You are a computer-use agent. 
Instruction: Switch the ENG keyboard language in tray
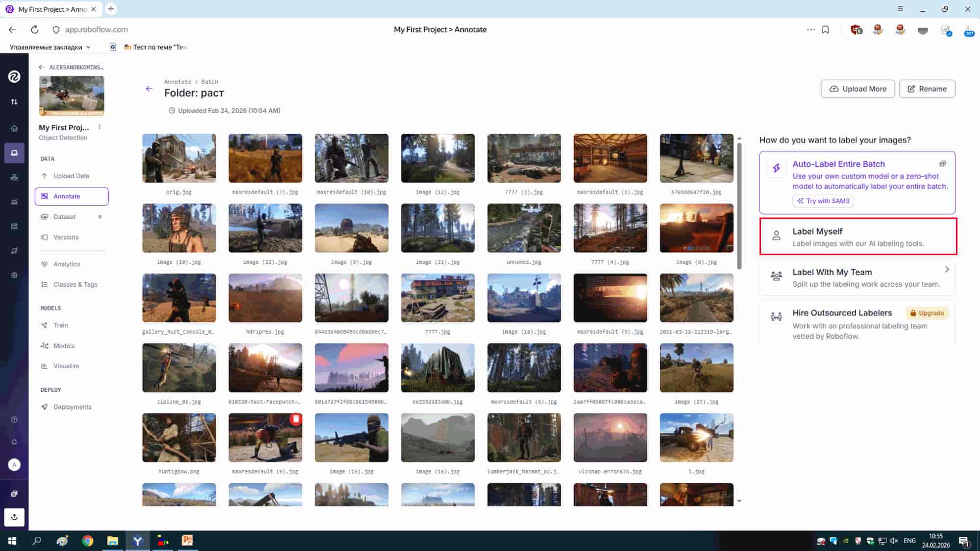(909, 541)
